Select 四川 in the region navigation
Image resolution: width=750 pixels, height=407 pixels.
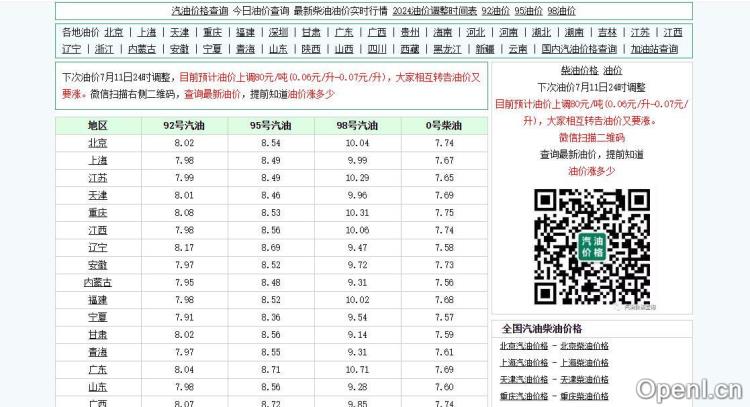377,49
